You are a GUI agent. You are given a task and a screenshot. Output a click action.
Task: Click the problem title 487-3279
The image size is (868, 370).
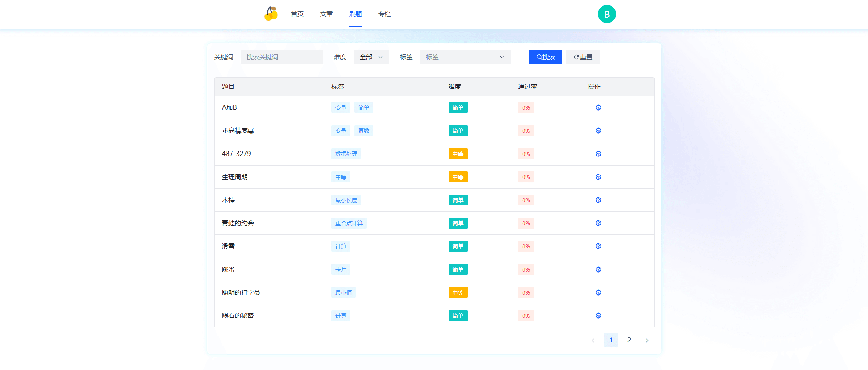237,154
